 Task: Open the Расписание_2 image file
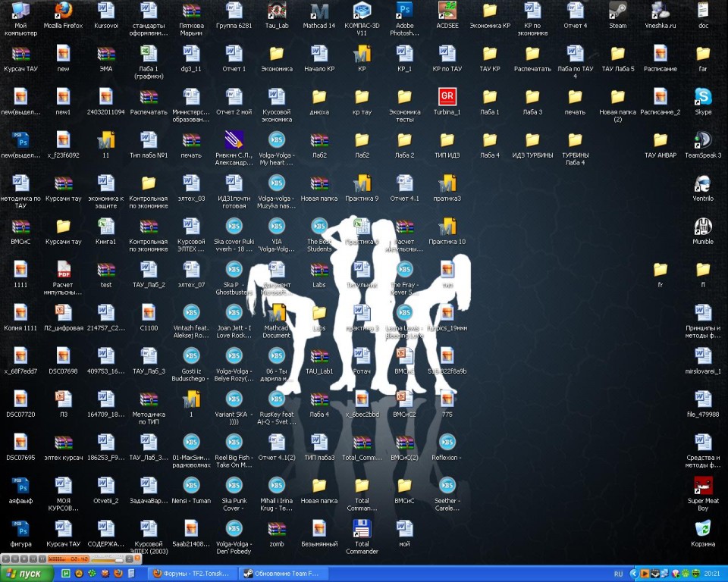point(661,102)
